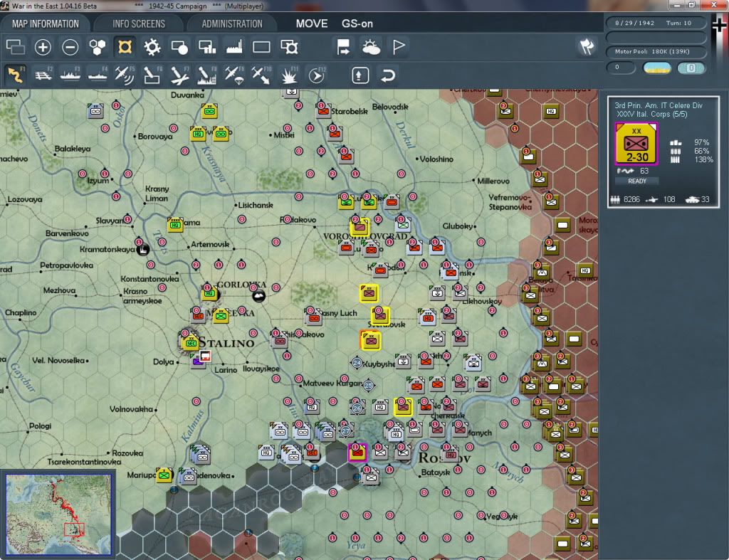Click the date and Turn 10 display

point(656,23)
